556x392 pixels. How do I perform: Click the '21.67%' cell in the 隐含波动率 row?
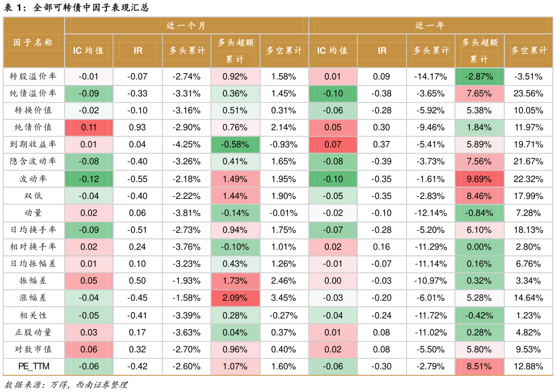[x=529, y=161]
